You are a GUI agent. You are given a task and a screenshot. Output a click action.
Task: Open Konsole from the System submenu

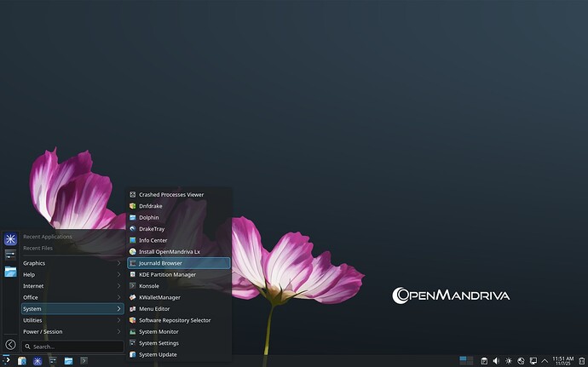coord(149,286)
